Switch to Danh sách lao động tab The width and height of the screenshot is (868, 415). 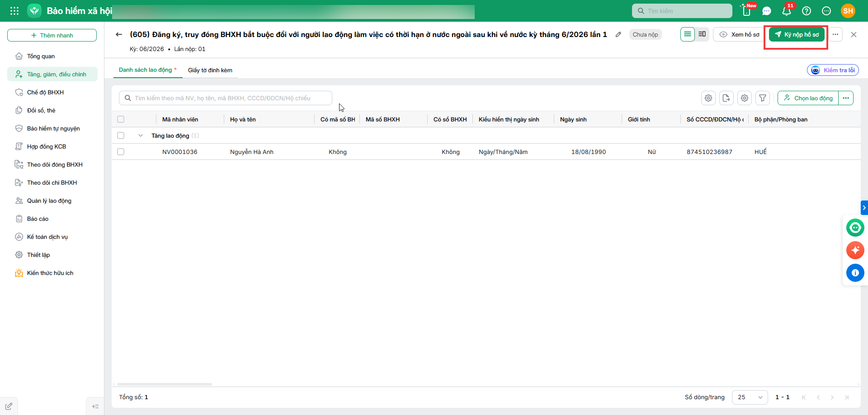pos(147,70)
